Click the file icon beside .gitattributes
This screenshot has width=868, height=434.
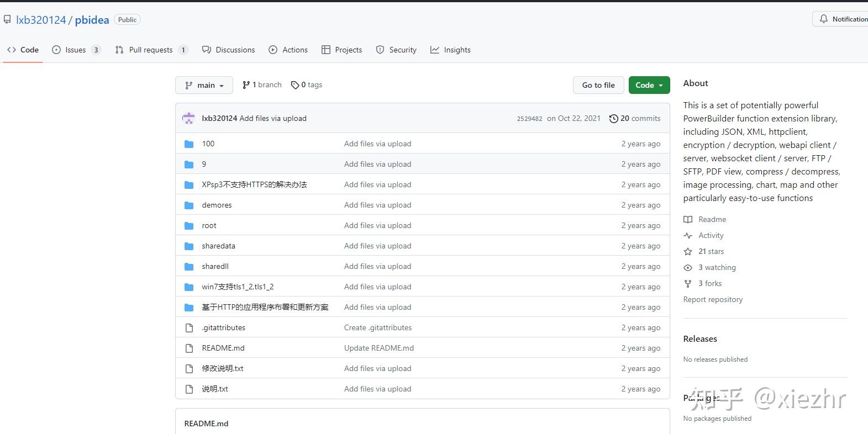click(x=189, y=327)
